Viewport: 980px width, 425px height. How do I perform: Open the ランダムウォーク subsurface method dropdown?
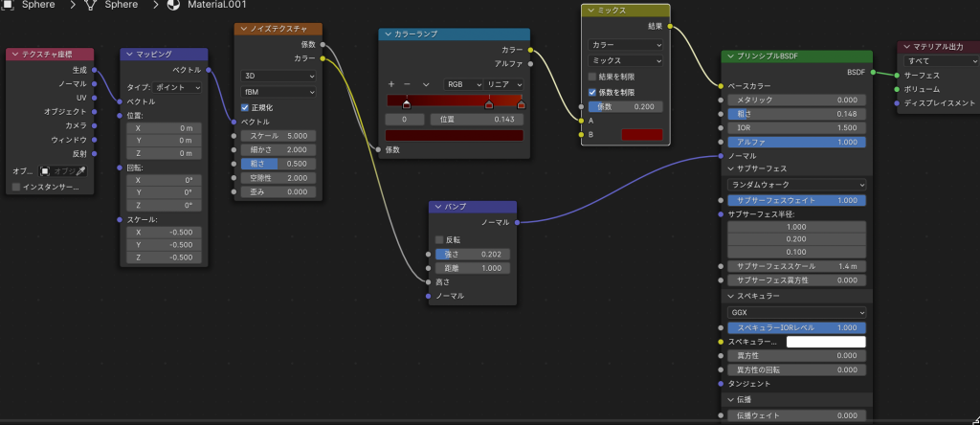tap(796, 184)
